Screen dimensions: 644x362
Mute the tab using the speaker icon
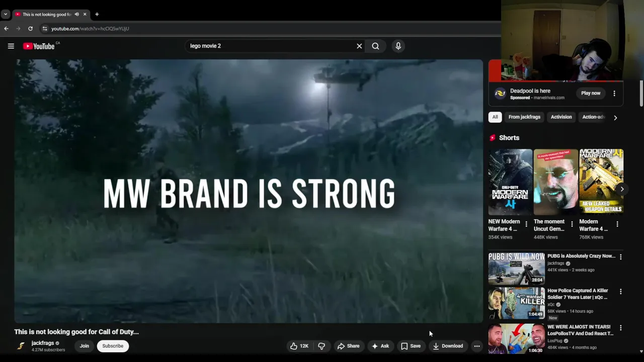point(76,14)
